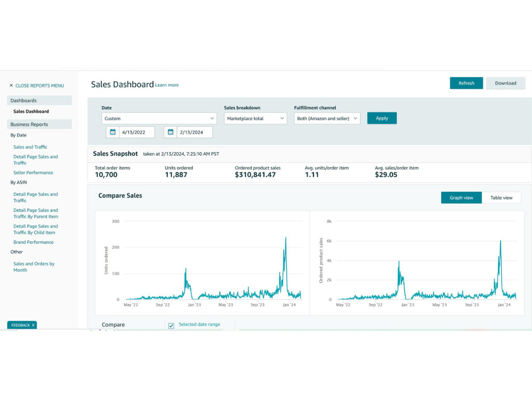Open Sales and Traffic report
532x399 pixels.
(30, 147)
